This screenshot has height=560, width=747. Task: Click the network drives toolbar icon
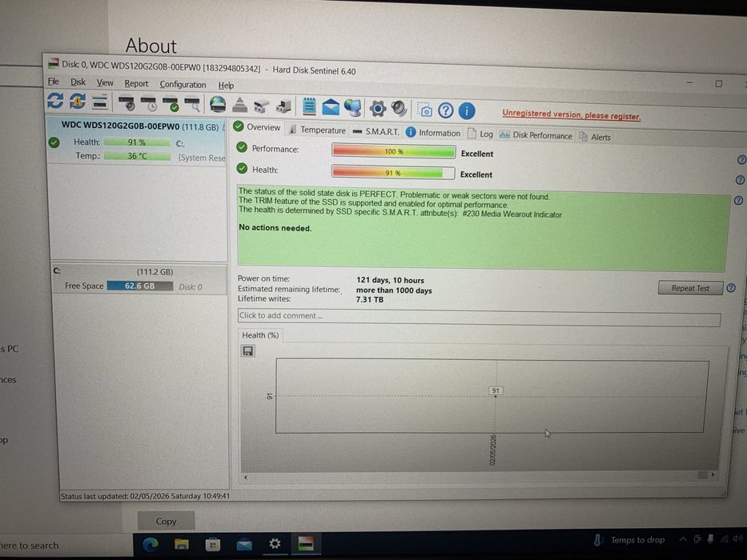(260, 106)
